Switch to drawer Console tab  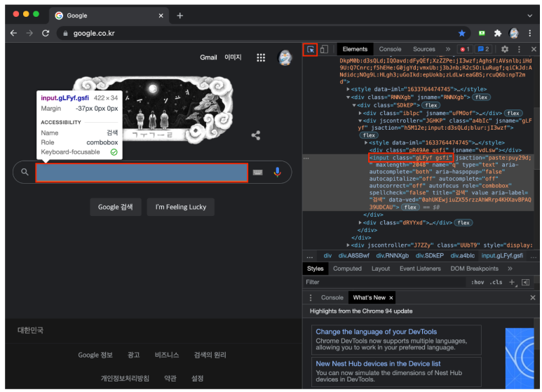[x=332, y=297]
